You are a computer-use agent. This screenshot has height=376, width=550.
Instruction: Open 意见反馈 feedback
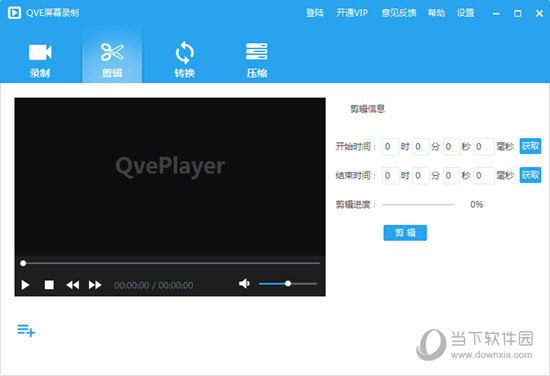click(x=398, y=13)
